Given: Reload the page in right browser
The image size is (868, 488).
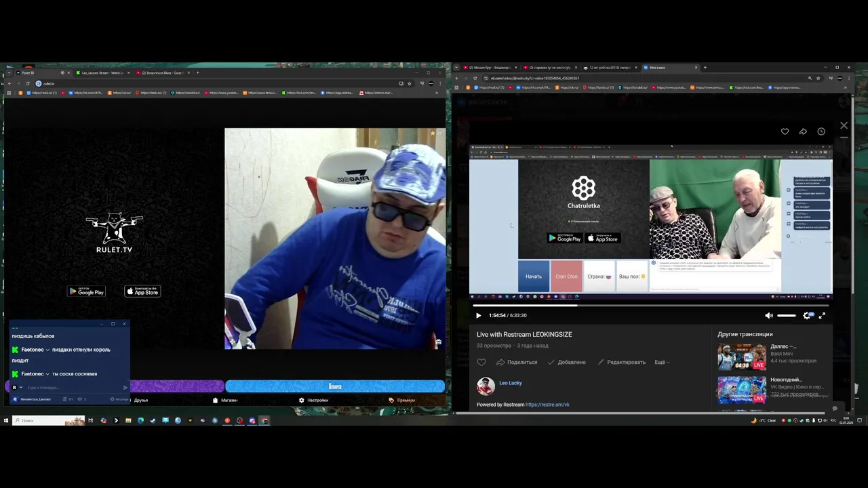Looking at the screenshot, I should [x=475, y=78].
